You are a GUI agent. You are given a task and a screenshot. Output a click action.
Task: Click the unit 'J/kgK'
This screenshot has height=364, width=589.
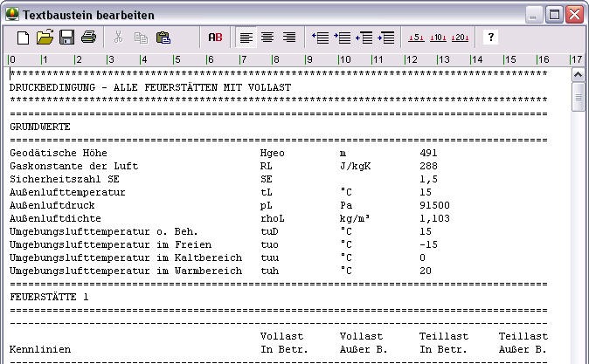point(355,166)
